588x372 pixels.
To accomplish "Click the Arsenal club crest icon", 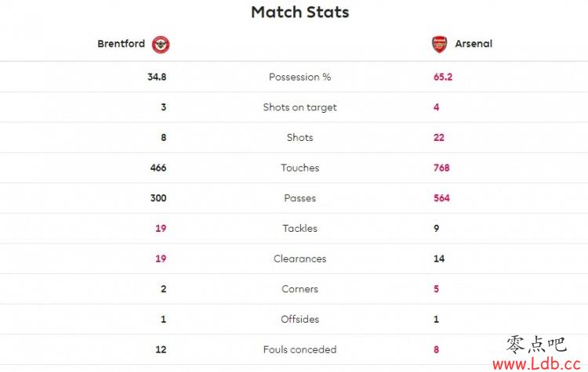I will tap(440, 44).
